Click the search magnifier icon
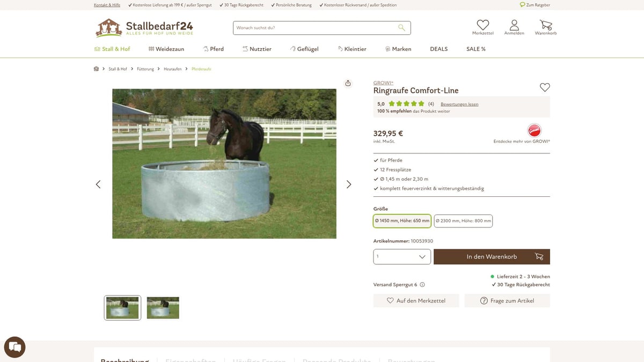 401,28
